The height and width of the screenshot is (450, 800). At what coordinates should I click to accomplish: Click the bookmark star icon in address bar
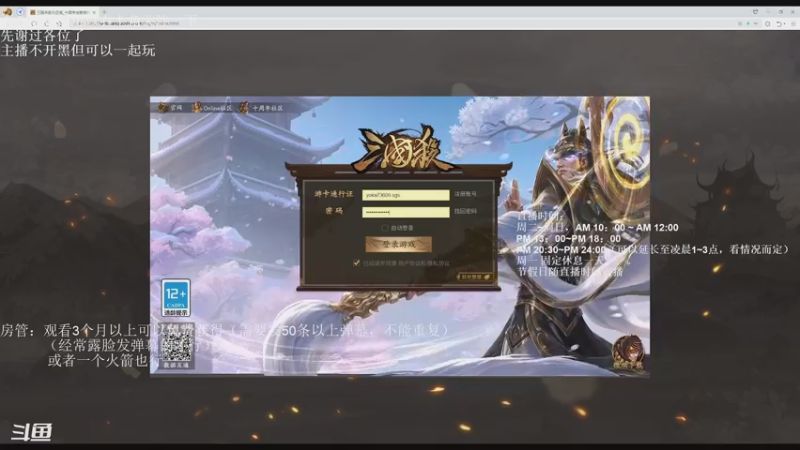(59, 23)
